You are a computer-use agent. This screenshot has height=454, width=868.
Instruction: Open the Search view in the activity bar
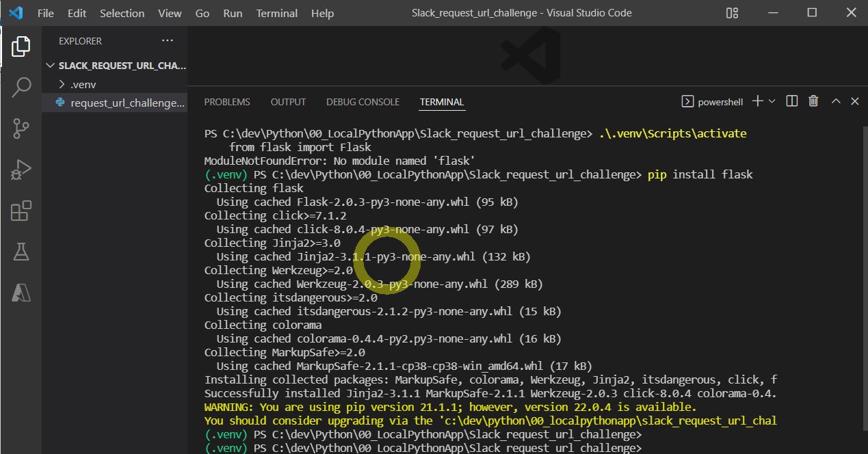tap(21, 88)
